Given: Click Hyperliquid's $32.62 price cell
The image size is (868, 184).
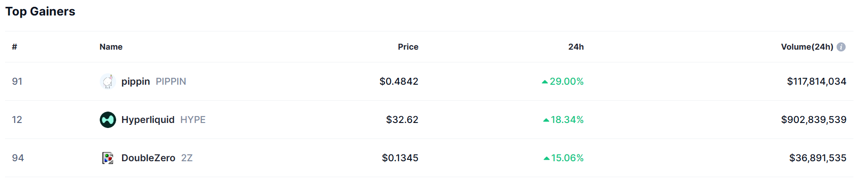Looking at the screenshot, I should coord(402,120).
